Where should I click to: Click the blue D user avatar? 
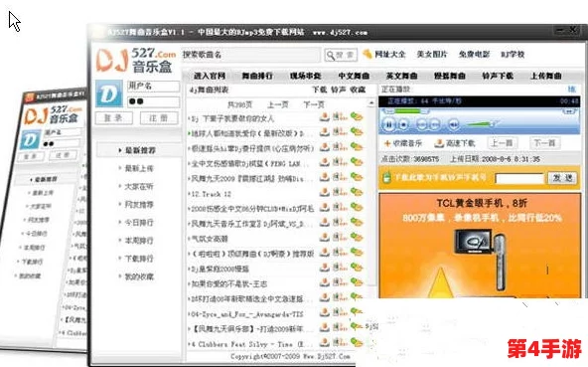point(108,93)
